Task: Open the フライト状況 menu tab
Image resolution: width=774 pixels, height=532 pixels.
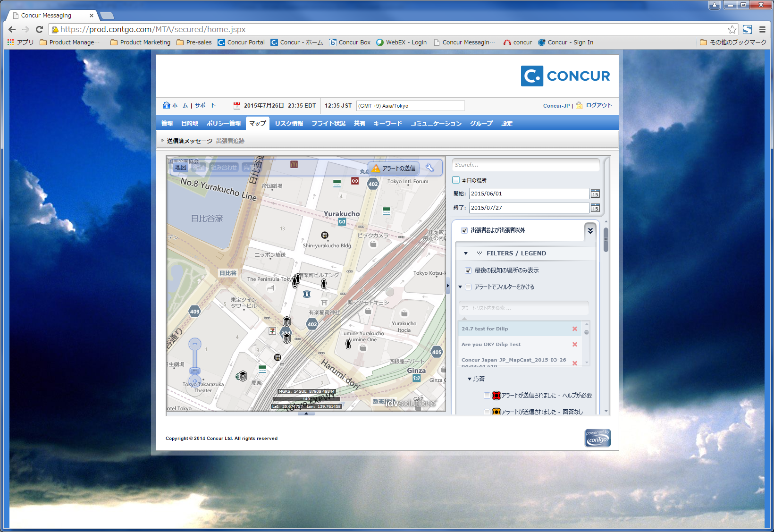Action: [328, 124]
